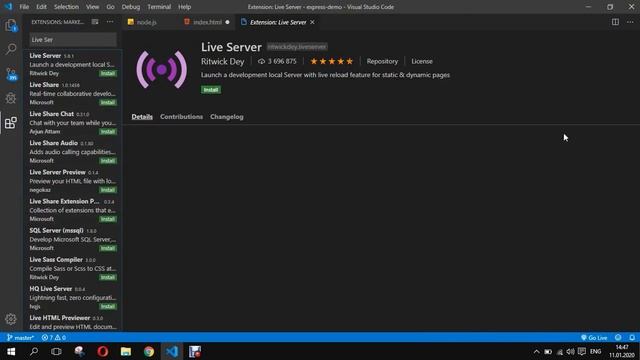Click the Ritwick Dey publisher name in details
The width and height of the screenshot is (640, 360).
(222, 62)
